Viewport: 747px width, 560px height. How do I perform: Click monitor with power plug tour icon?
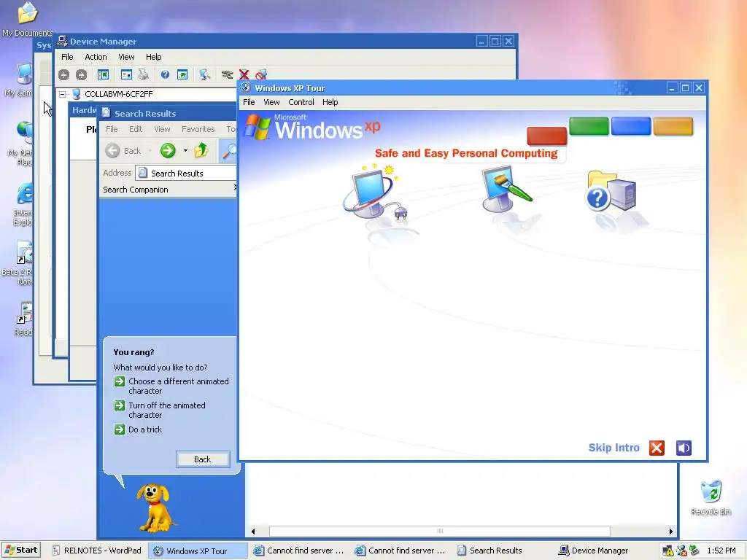[374, 192]
